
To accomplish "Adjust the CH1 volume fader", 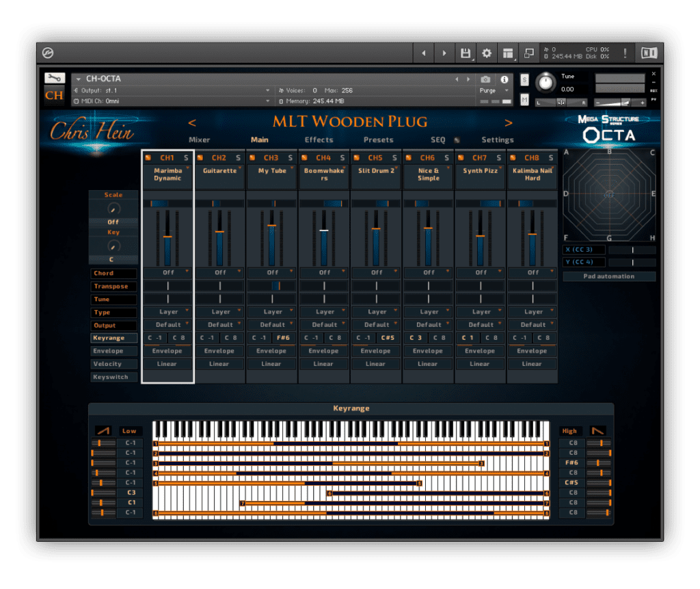I will pos(167,237).
